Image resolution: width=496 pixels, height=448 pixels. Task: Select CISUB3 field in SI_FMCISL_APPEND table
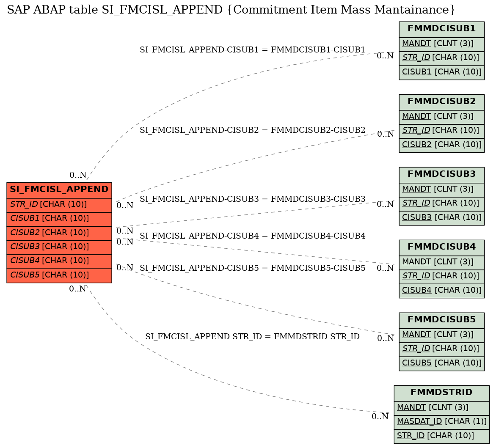click(x=59, y=247)
